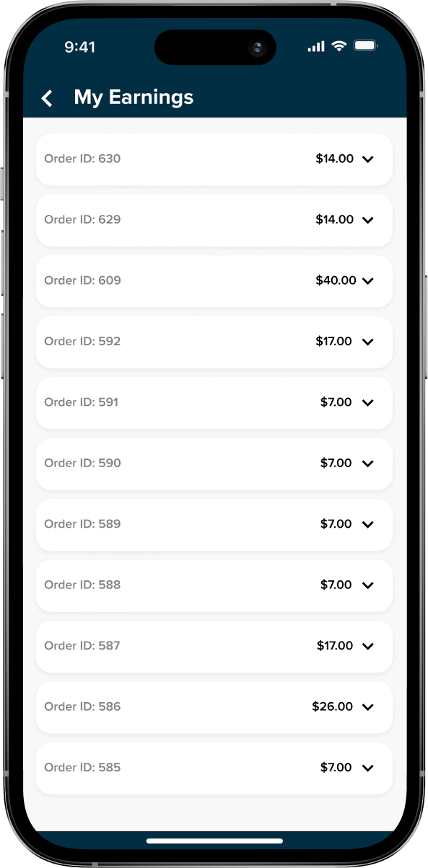Open Order ID 589 chevron arrow
Screen dimensions: 428x868
pyautogui.click(x=367, y=524)
